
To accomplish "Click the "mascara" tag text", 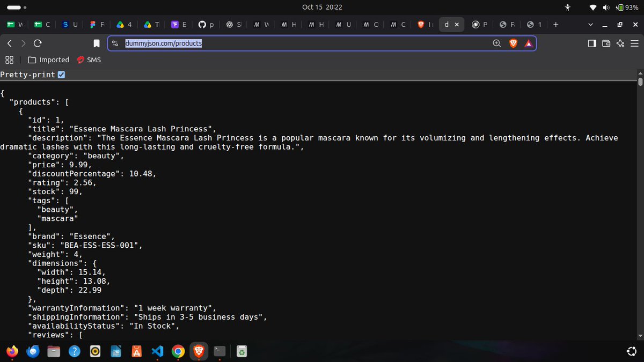I will pos(58,218).
